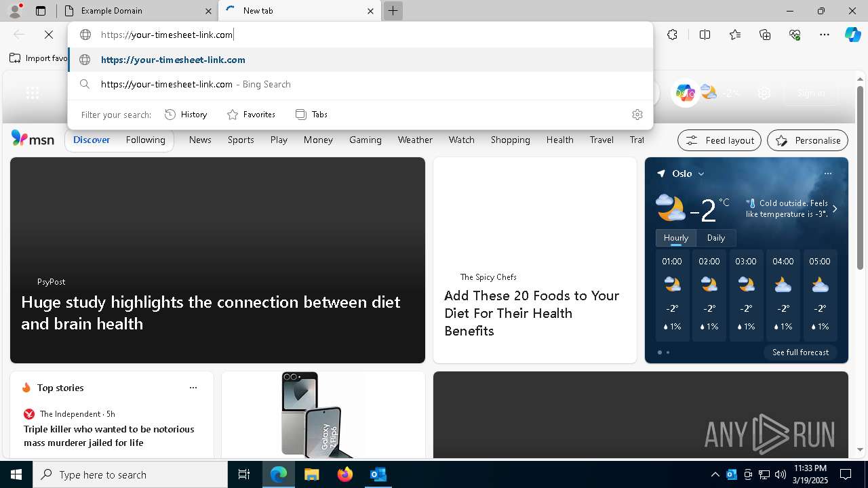Image resolution: width=868 pixels, height=488 pixels.
Task: Open the Gaming category
Action: (x=366, y=140)
